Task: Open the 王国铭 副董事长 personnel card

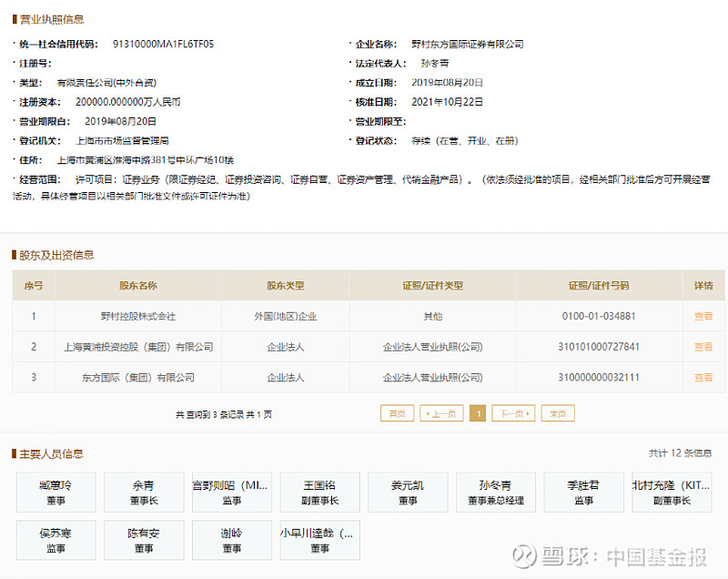Action: click(320, 493)
